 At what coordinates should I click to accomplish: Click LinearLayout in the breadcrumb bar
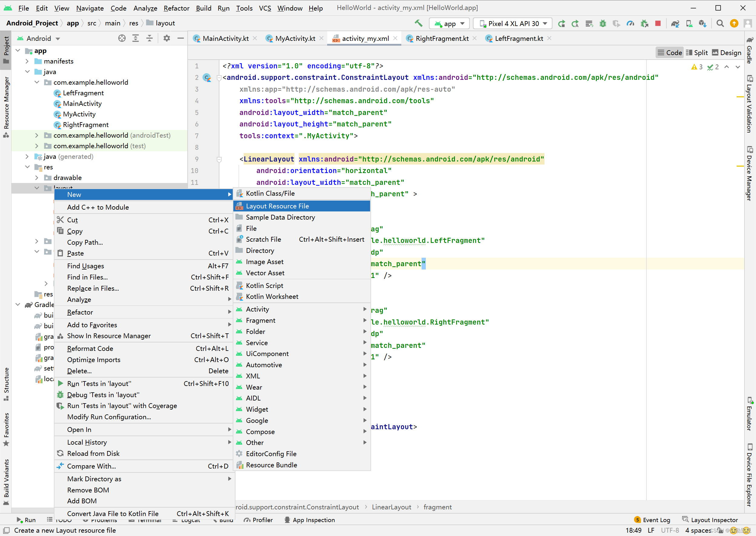[x=391, y=507]
